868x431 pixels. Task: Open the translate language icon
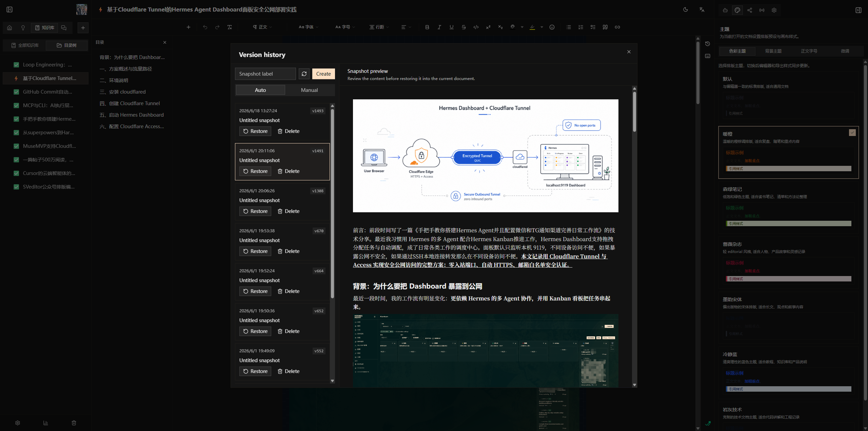pyautogui.click(x=702, y=9)
